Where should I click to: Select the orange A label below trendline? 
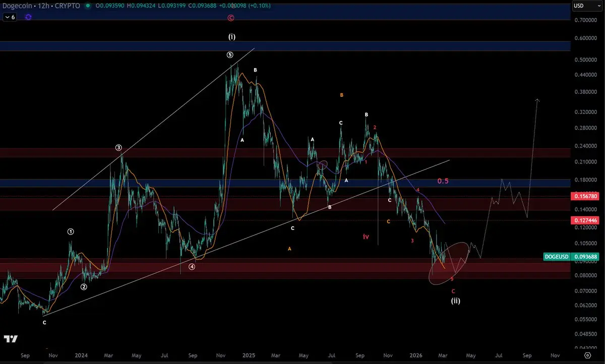click(x=289, y=249)
